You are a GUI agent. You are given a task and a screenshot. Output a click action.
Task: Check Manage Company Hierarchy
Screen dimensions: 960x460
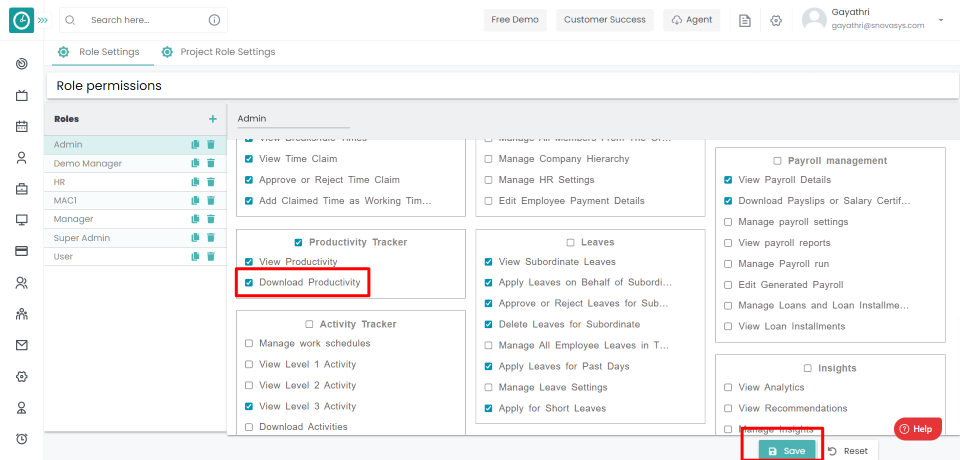[489, 159]
